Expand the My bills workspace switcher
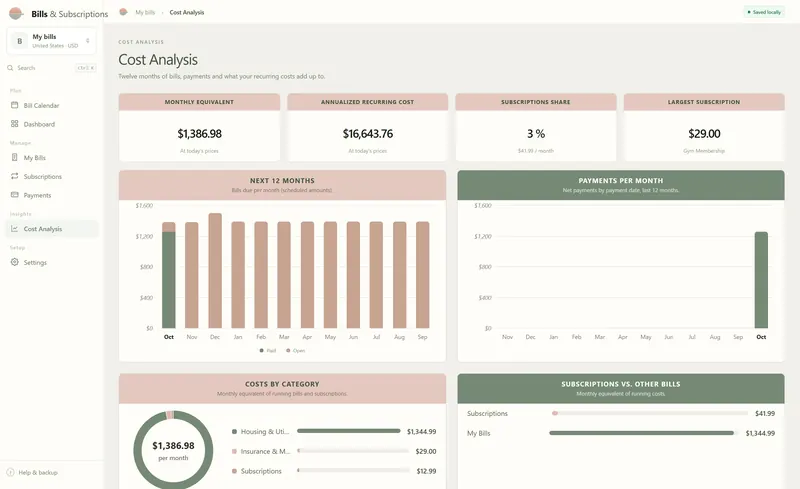Screen dimensions: 800x489 pos(51,41)
